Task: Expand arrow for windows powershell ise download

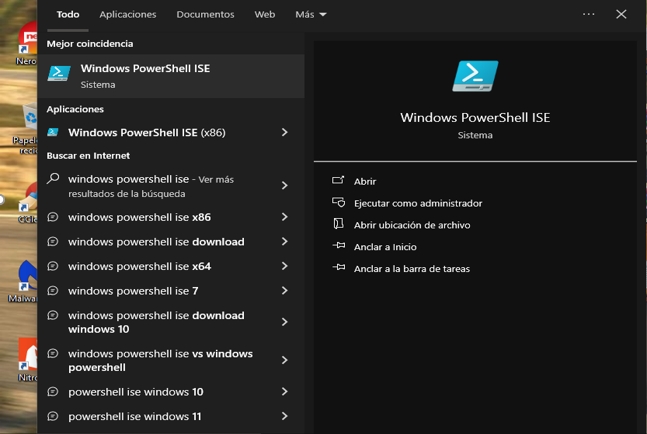Action: pyautogui.click(x=284, y=241)
